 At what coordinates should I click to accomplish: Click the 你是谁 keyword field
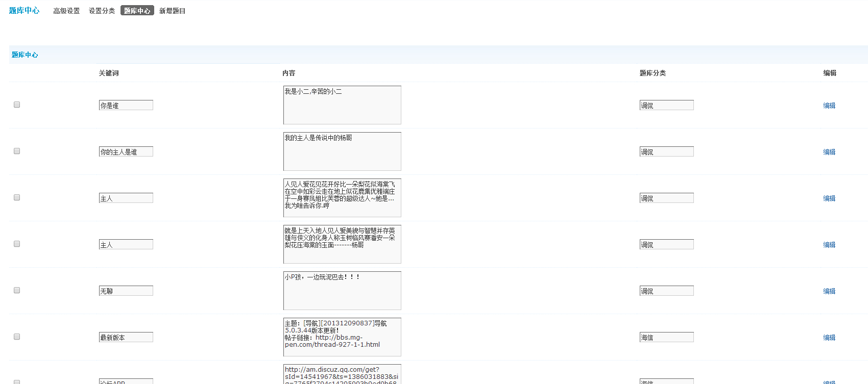[126, 105]
